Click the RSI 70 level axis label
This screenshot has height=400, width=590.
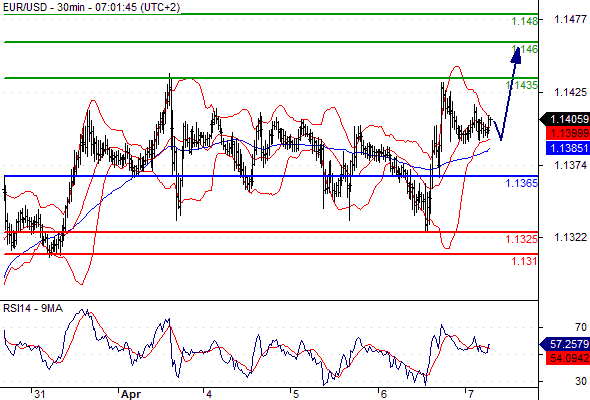pos(581,327)
